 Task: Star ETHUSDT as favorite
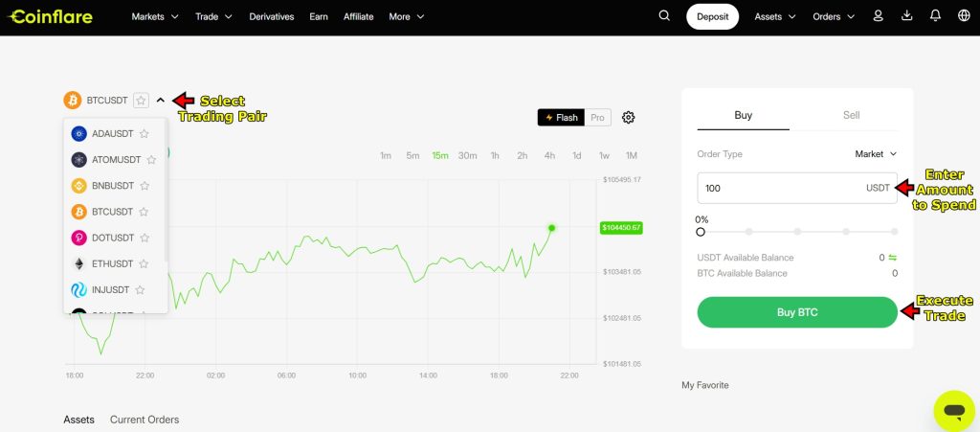click(x=144, y=263)
